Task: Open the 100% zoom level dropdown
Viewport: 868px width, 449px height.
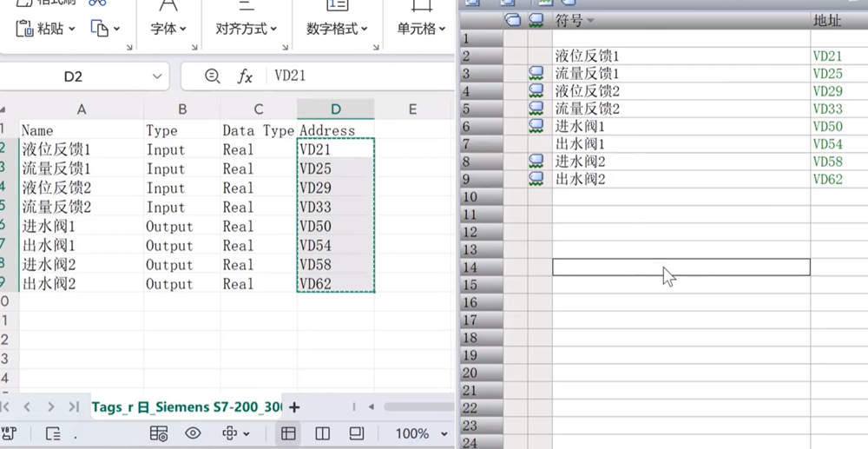Action: point(420,433)
